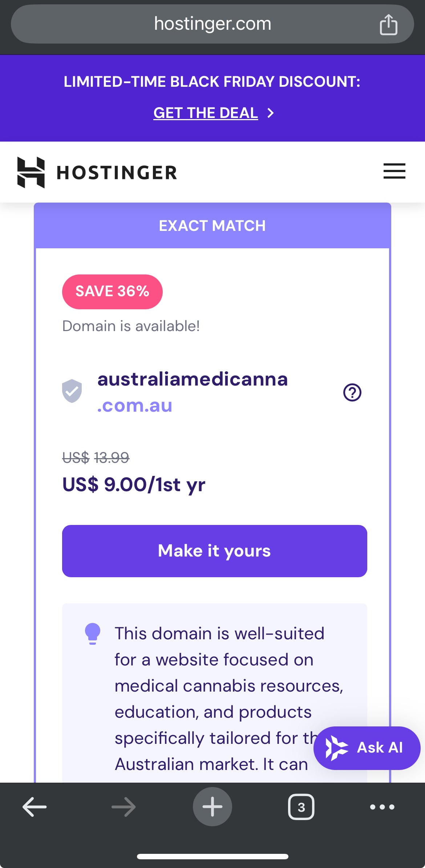The image size is (425, 868).
Task: Open the question mark help icon
Action: coord(352,392)
